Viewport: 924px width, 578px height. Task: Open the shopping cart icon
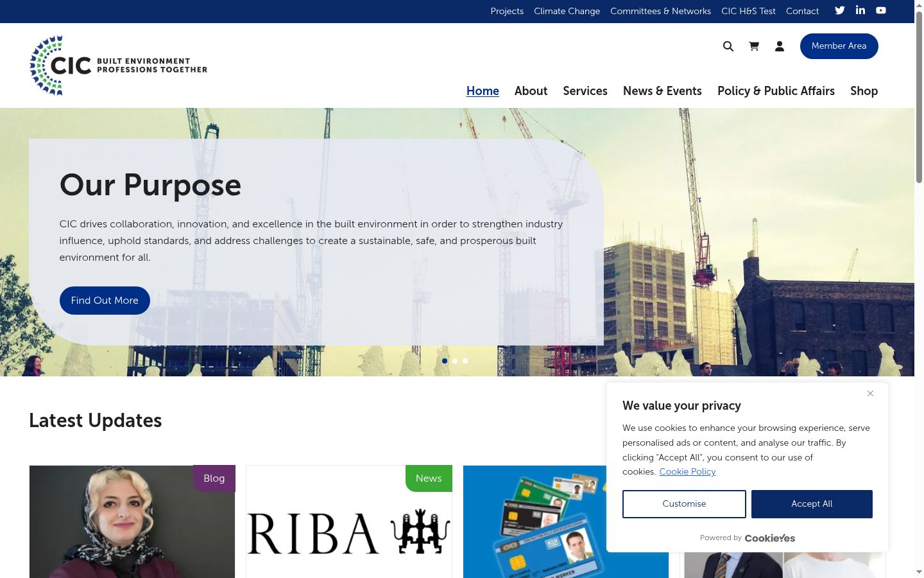click(x=754, y=46)
